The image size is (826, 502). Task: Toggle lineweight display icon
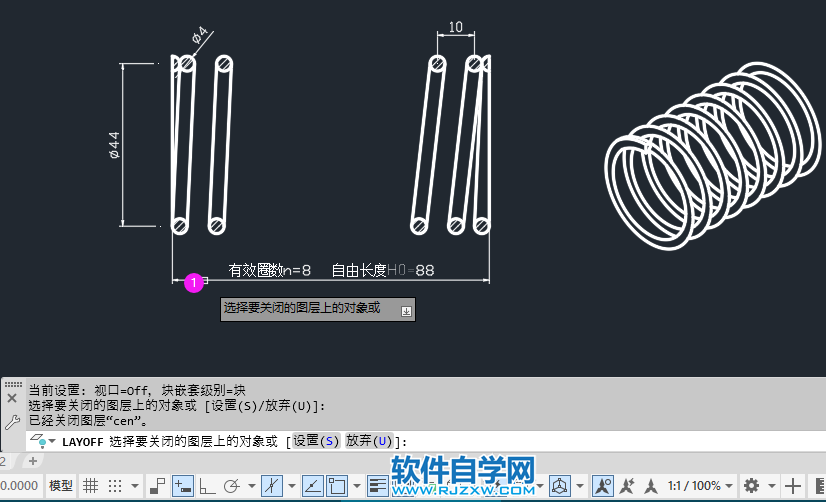[378, 485]
